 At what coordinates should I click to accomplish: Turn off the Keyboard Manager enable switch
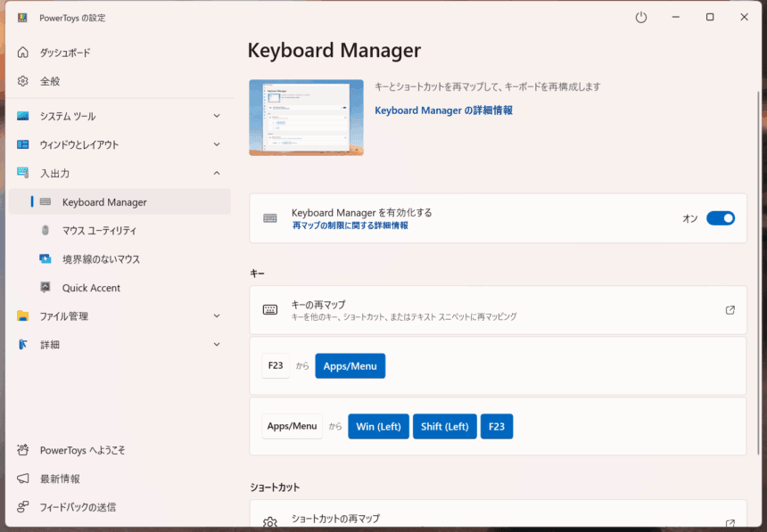point(720,218)
